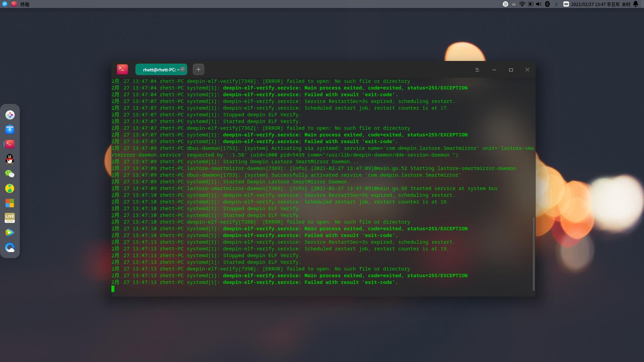The width and height of the screenshot is (644, 362).
Task: Select the rhett@rhett-PC terminal tab
Action: (159, 70)
